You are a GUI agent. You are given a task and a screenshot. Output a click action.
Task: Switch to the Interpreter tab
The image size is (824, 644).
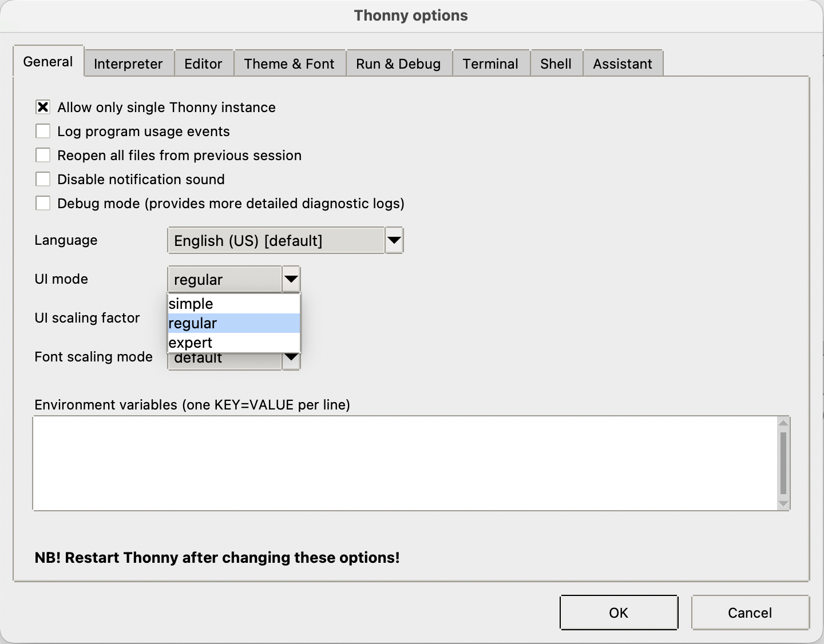[128, 63]
